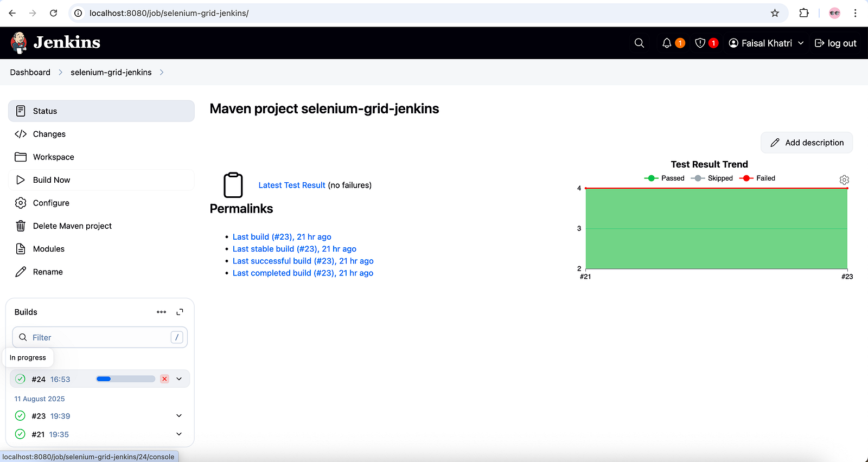Click Delete Maven project
This screenshot has width=868, height=462.
(101, 226)
